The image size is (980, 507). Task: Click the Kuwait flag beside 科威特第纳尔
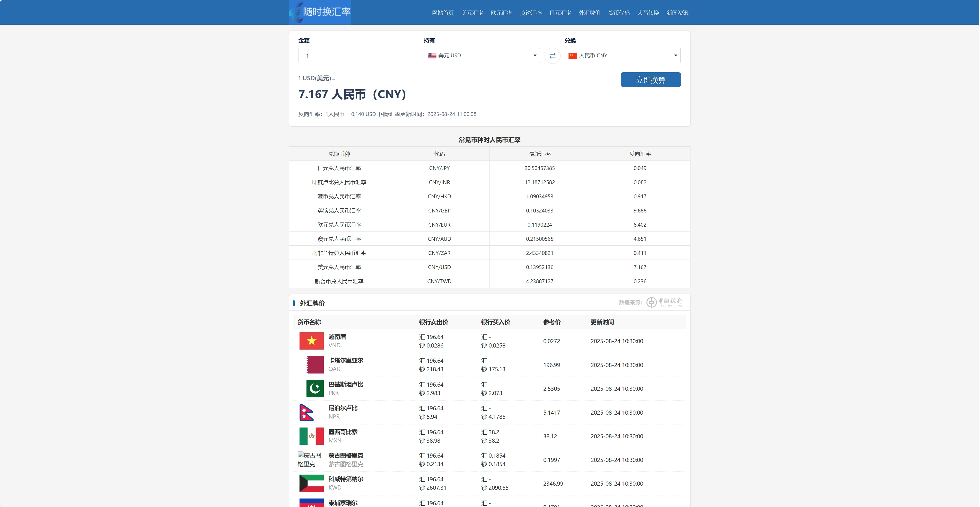coord(311,483)
